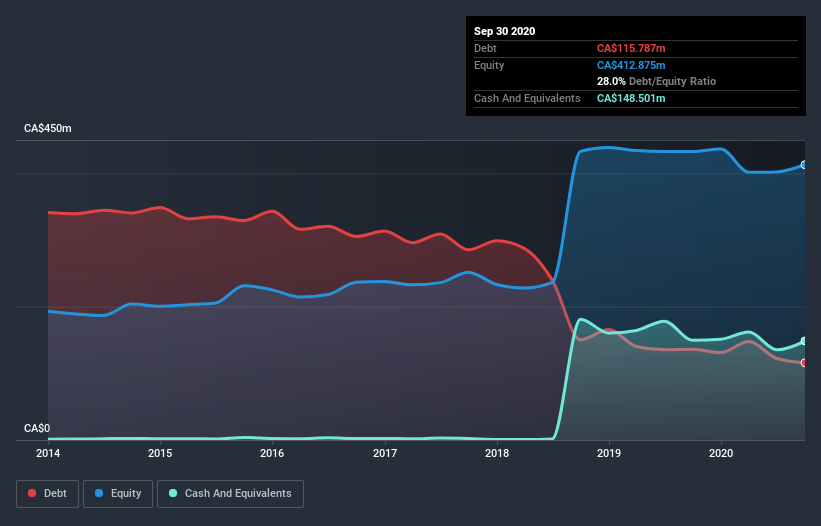Click the 2016 axis label
The height and width of the screenshot is (526, 821).
272,453
